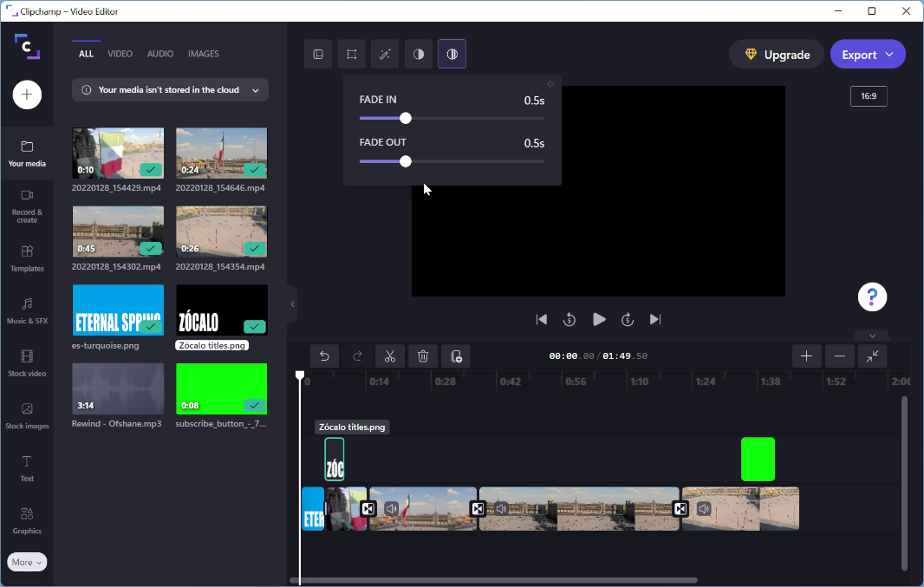Viewport: 924px width, 587px height.
Task: Toggle the fade panel button
Action: coord(452,55)
